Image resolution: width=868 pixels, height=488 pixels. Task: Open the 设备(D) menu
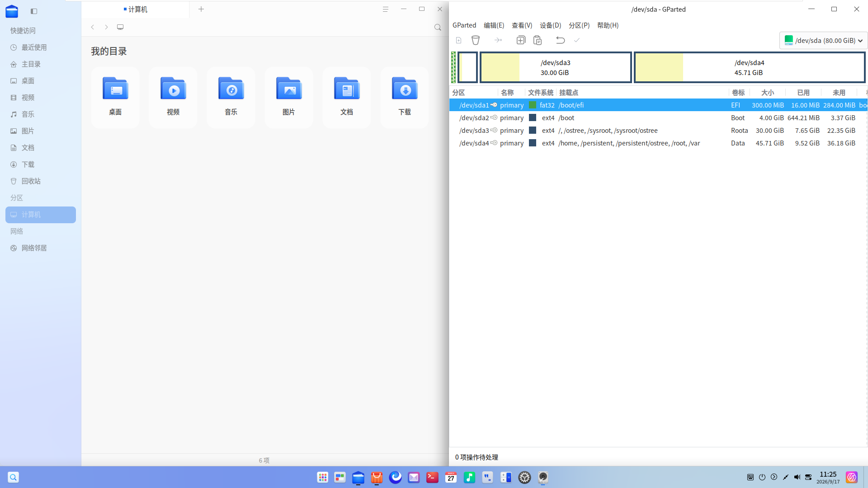pyautogui.click(x=550, y=25)
